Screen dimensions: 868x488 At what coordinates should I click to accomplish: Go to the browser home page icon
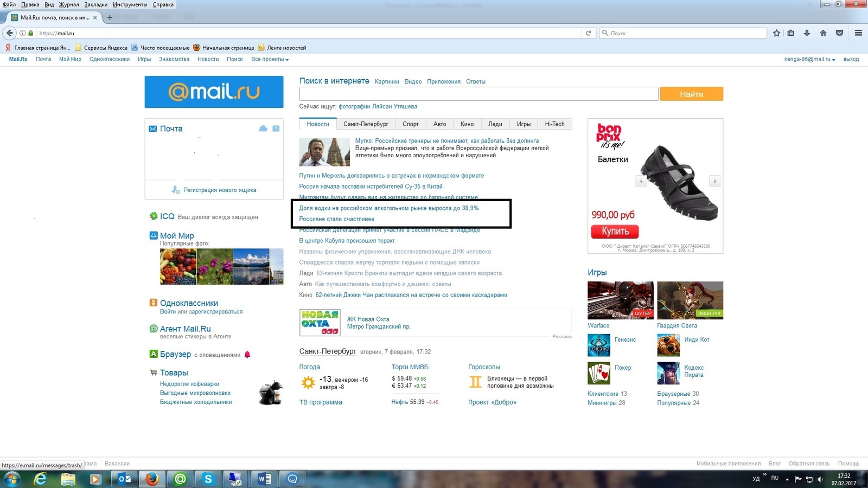pos(823,33)
